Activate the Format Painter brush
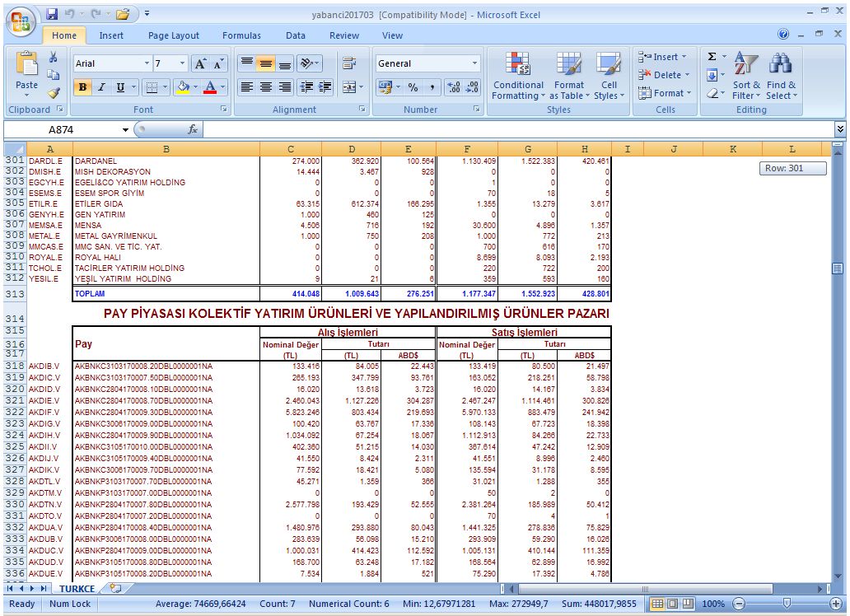850x616 pixels. (x=53, y=93)
